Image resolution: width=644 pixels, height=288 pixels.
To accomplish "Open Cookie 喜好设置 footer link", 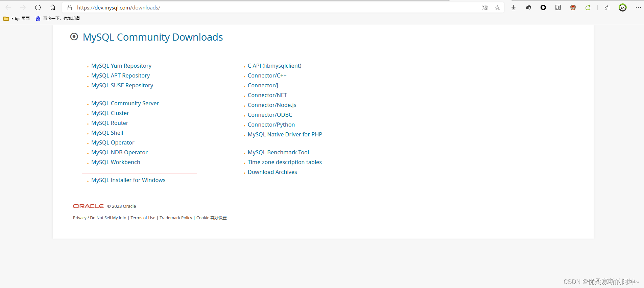I will point(212,218).
